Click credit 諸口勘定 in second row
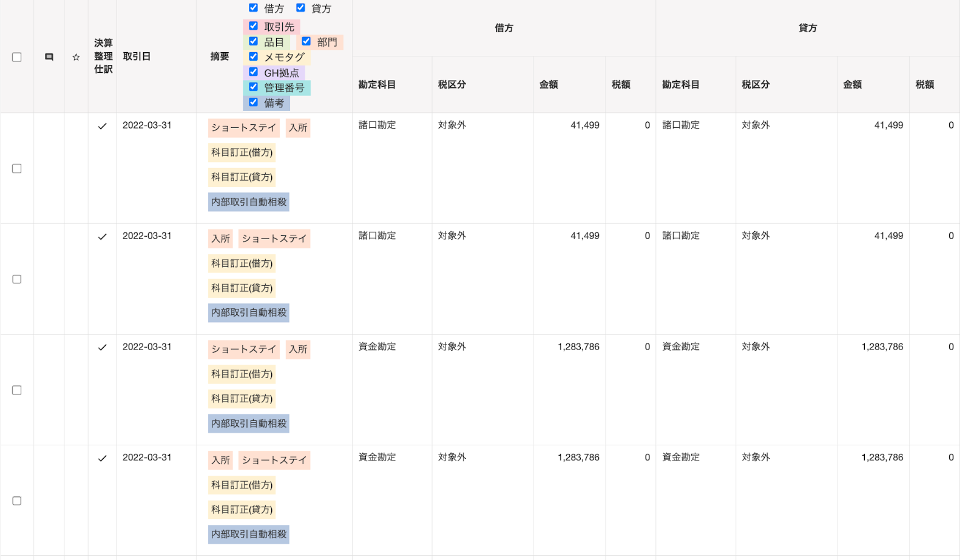Viewport: 971px width, 560px height. (x=681, y=235)
